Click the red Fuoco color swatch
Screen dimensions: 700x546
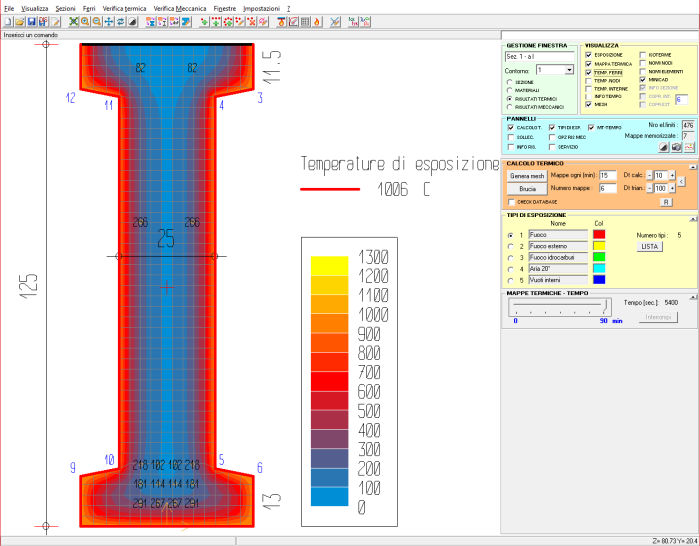coord(599,234)
